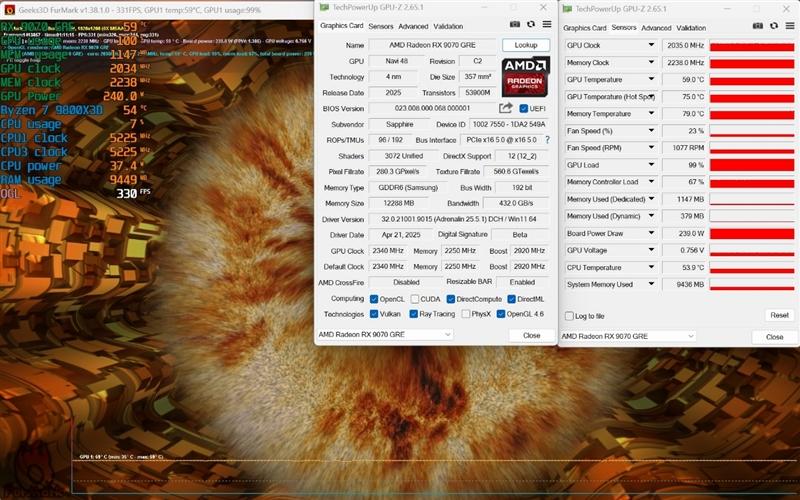Enable the Log to file checkbox
This screenshot has height=500, width=800.
pyautogui.click(x=569, y=316)
